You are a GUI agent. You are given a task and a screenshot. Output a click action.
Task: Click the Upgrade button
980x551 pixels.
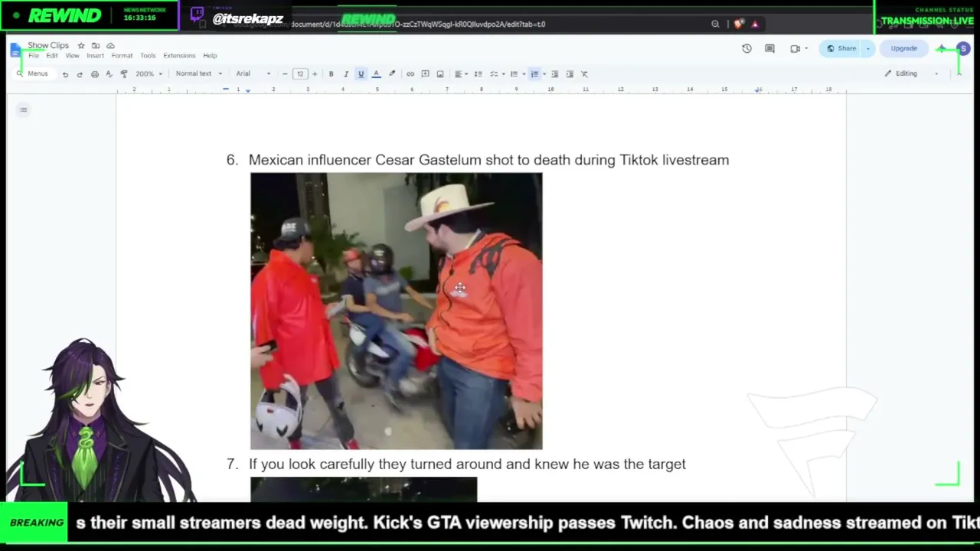coord(903,48)
